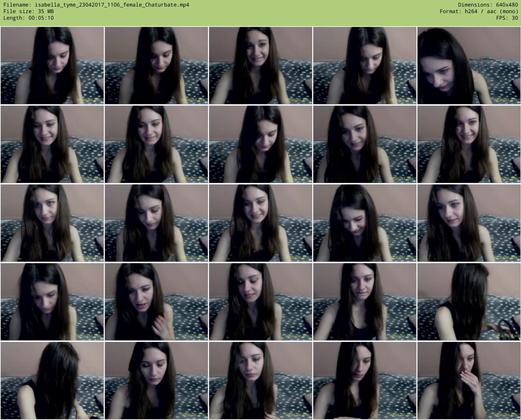Open the second thumbnail in the top row
The width and height of the screenshot is (521, 420).
tap(156, 66)
